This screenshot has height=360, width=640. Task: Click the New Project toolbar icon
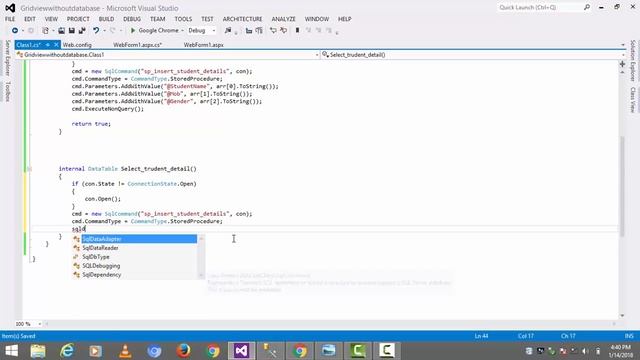45,31
